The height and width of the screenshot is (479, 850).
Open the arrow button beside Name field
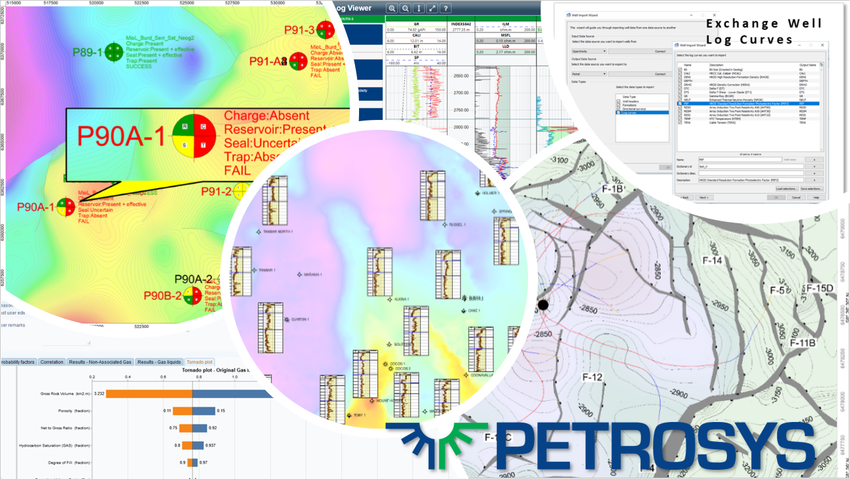tap(814, 160)
